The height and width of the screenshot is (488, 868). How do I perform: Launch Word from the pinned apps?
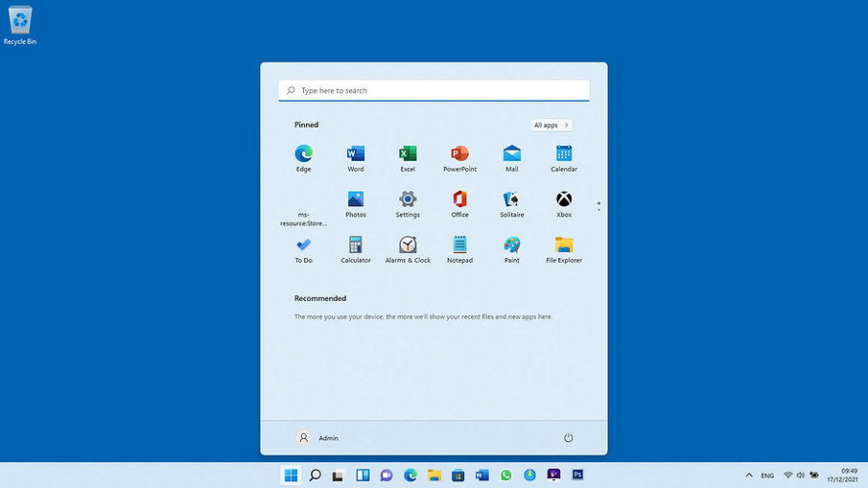[356, 158]
